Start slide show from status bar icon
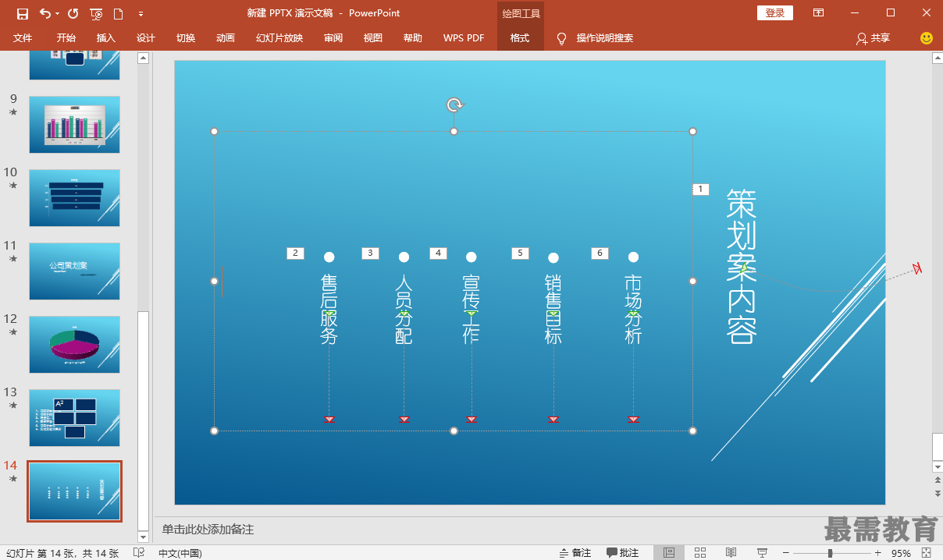Screen dimensions: 943x560 click(761, 552)
